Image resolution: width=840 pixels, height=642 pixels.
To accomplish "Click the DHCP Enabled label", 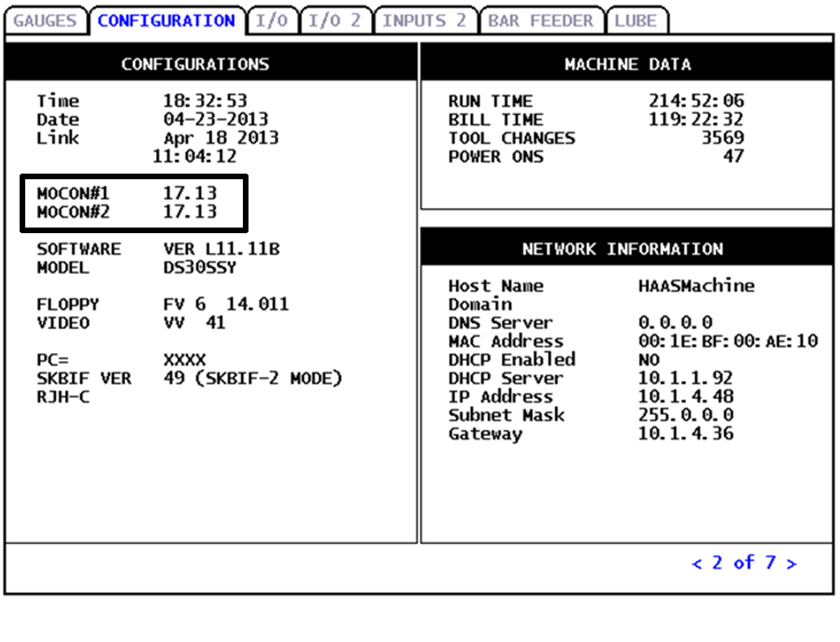I will [512, 360].
